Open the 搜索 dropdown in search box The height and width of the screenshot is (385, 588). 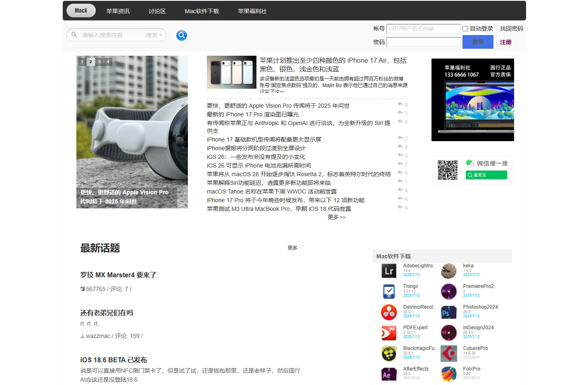pos(154,35)
